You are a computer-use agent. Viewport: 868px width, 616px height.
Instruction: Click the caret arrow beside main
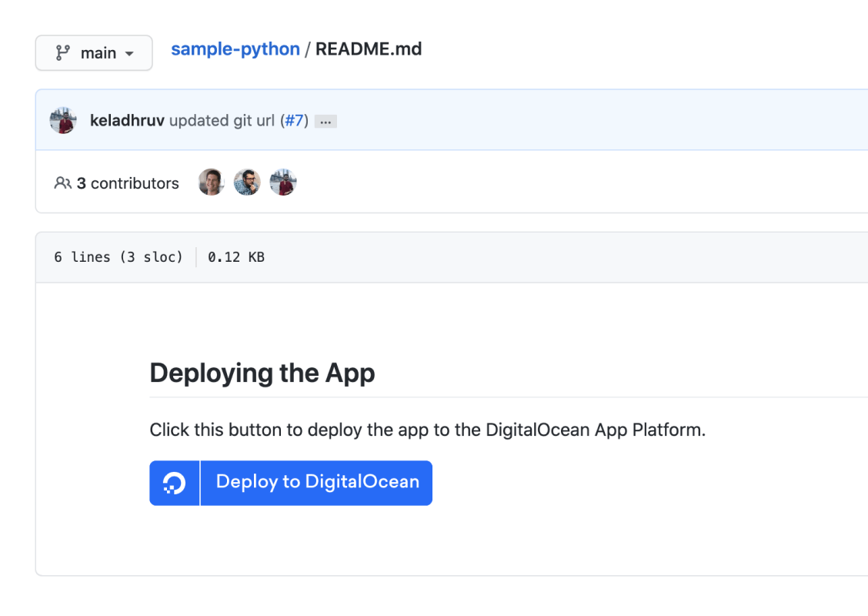coord(129,54)
